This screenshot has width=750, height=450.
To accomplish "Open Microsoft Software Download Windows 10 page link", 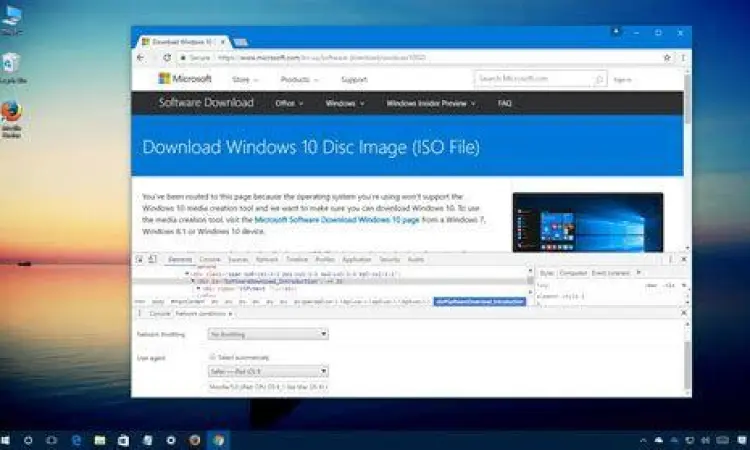I will [337, 220].
